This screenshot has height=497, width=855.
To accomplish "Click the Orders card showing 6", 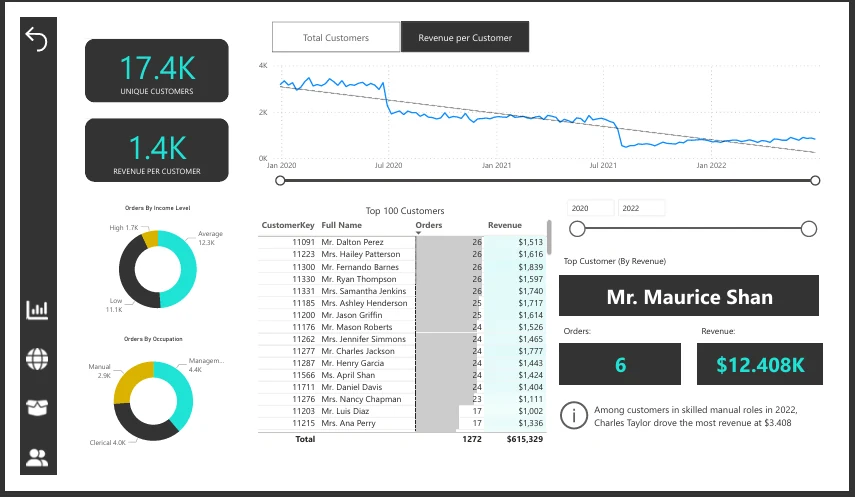I will [x=620, y=364].
